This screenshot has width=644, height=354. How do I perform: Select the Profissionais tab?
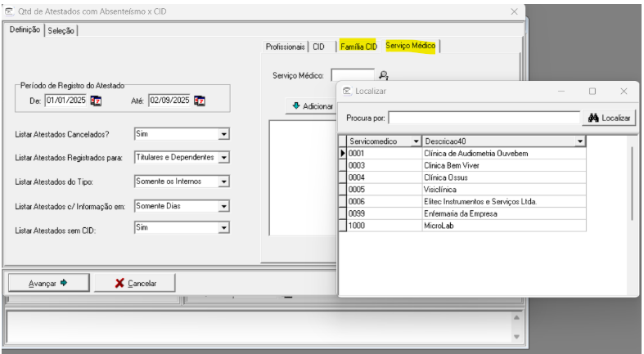click(x=285, y=47)
